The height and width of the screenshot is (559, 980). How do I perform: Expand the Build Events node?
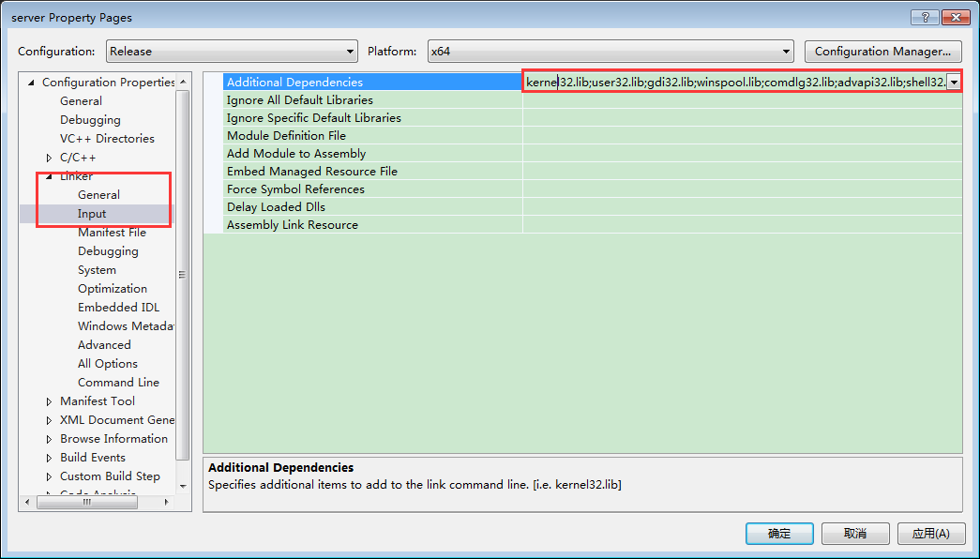point(49,457)
